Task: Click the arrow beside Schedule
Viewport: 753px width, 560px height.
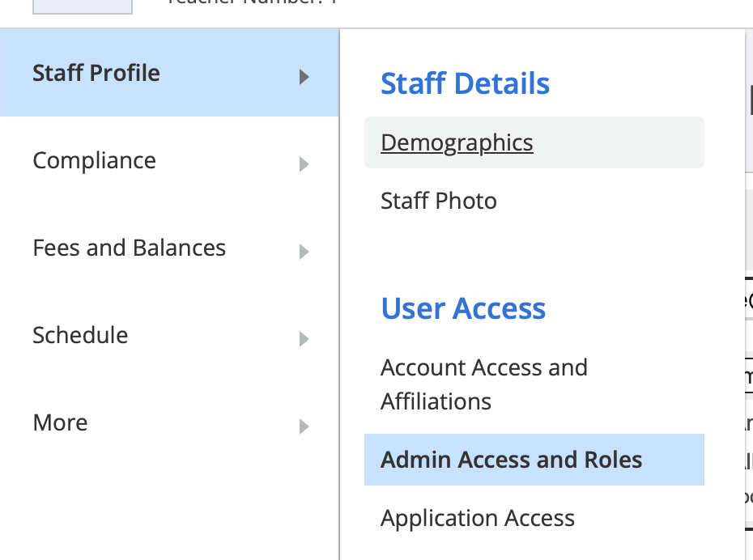Action: [304, 338]
